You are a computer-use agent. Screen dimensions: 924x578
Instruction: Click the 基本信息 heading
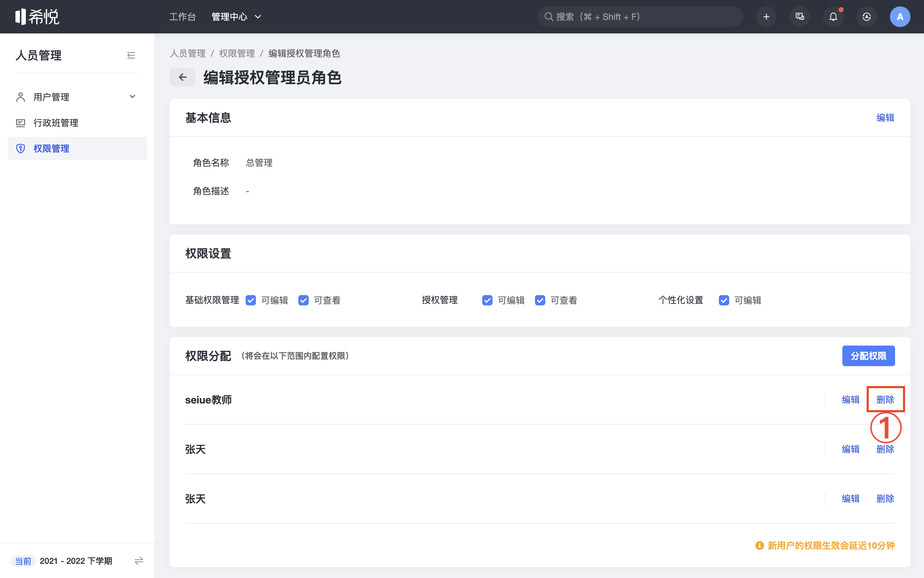pos(208,118)
